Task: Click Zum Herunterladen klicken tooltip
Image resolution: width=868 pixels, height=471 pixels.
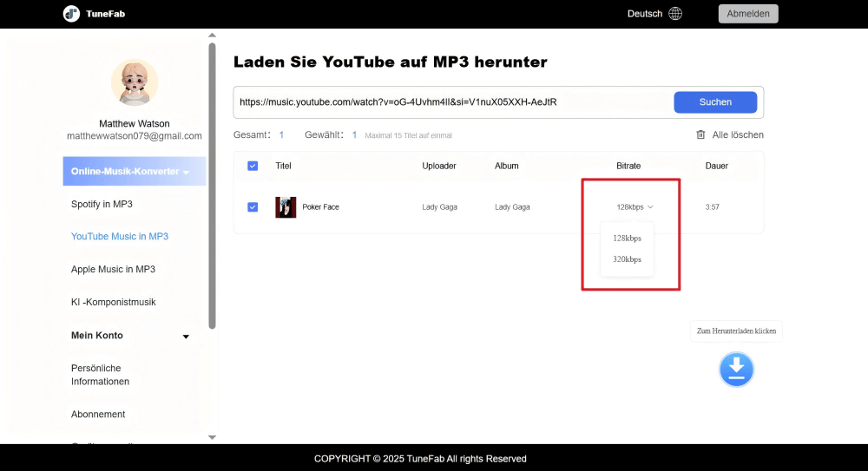Action: [x=736, y=331]
